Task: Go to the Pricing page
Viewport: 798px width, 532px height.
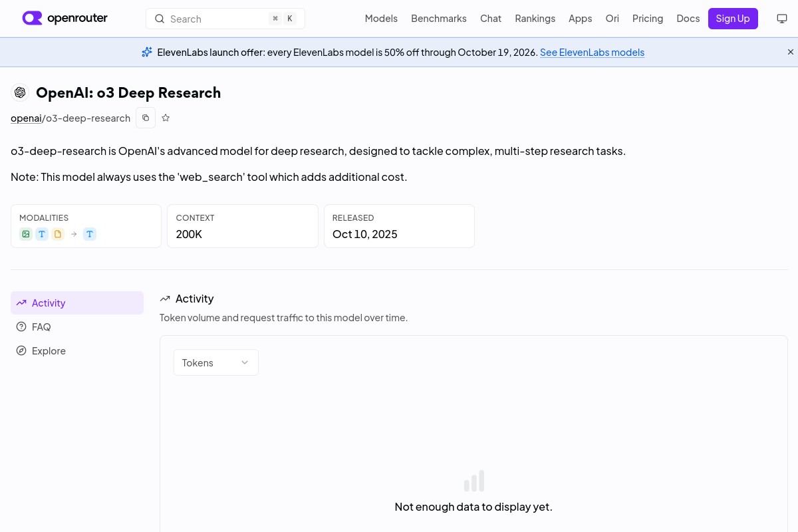Action: click(648, 19)
